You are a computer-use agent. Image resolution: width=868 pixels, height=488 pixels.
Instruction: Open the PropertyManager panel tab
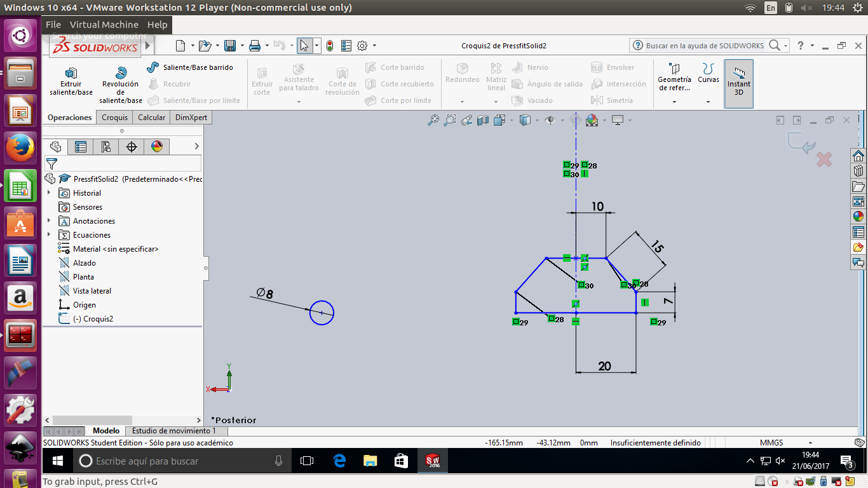81,147
